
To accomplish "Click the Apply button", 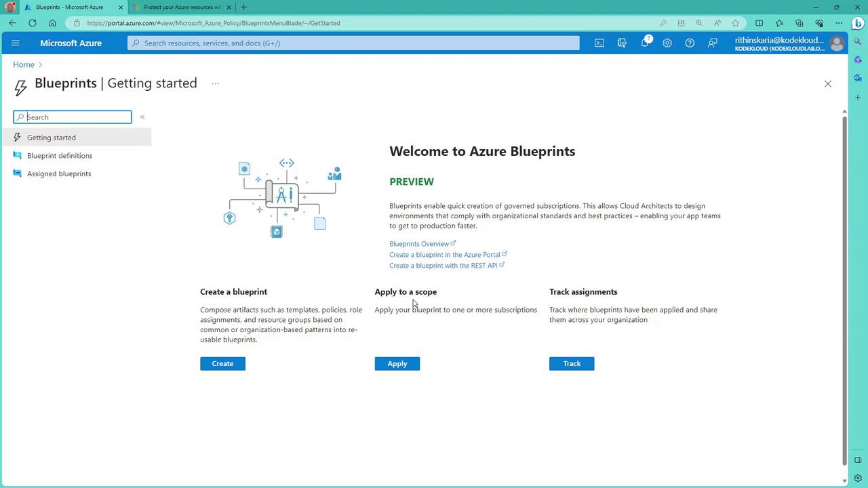I will [x=397, y=364].
